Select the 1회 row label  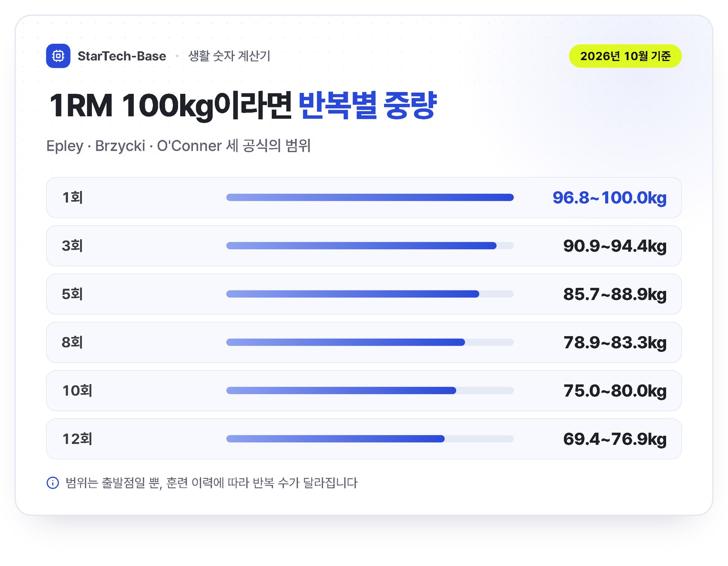click(72, 198)
